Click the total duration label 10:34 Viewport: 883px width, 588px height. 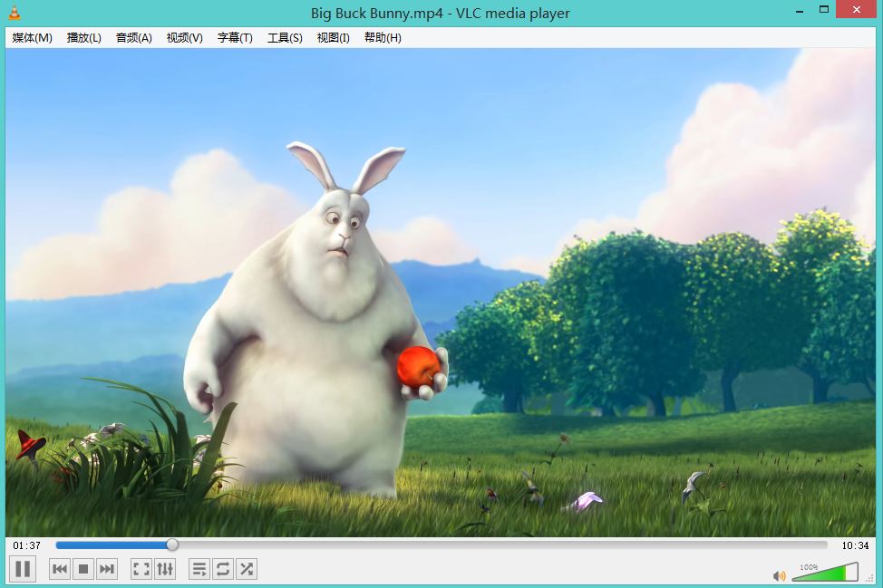tap(855, 545)
